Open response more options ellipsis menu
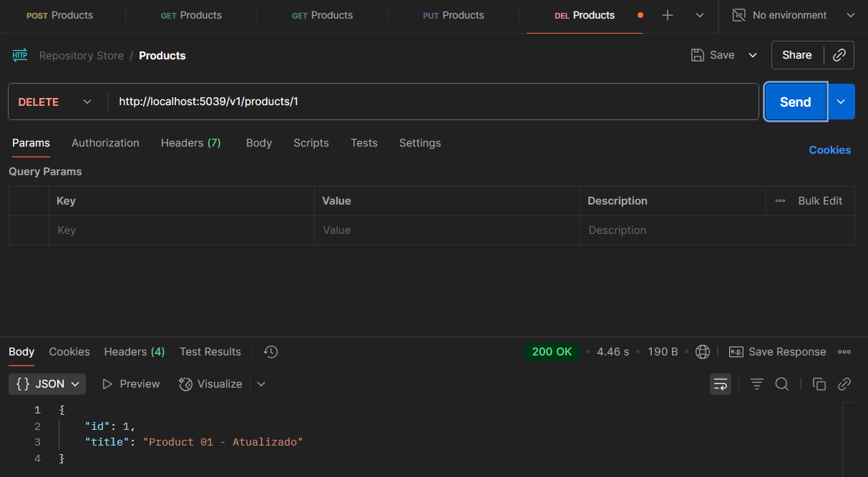This screenshot has width=868, height=477. click(x=844, y=352)
